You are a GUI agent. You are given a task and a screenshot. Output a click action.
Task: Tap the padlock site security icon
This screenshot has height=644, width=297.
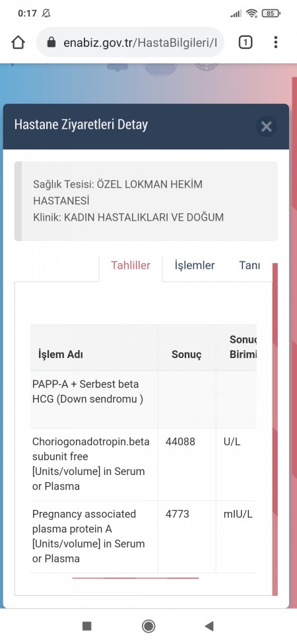[51, 42]
